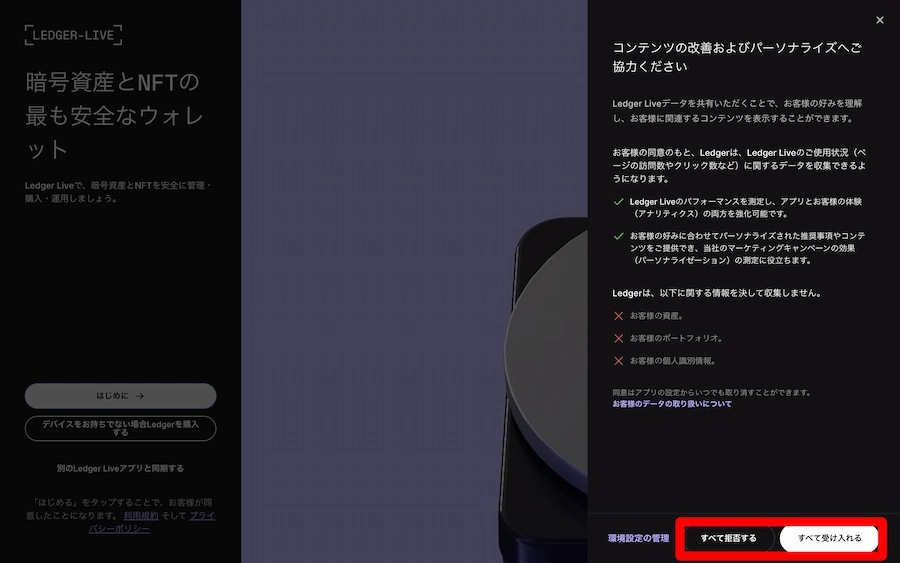Close the consent panel with the X
900x563 pixels.
(879, 20)
